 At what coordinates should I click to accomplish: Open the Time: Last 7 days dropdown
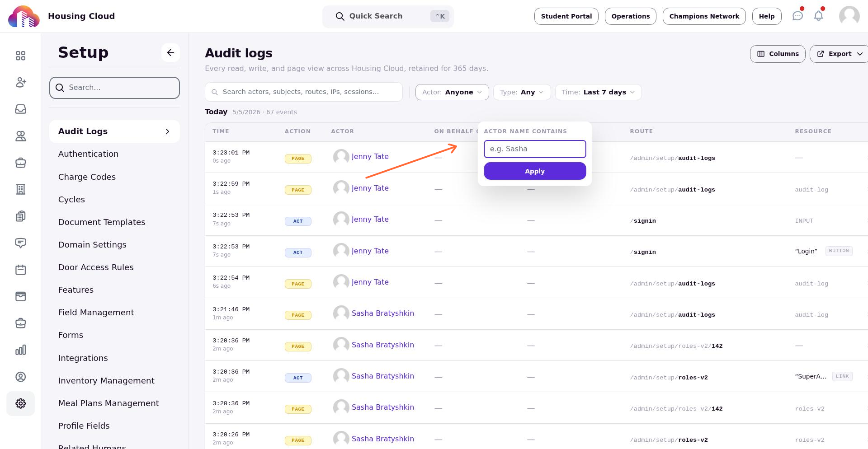[x=598, y=92]
